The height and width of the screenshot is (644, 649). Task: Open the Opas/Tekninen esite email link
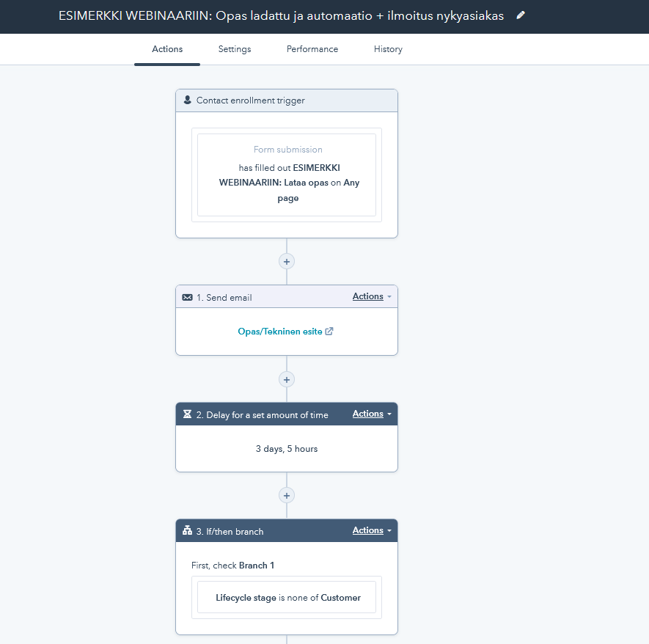click(280, 332)
